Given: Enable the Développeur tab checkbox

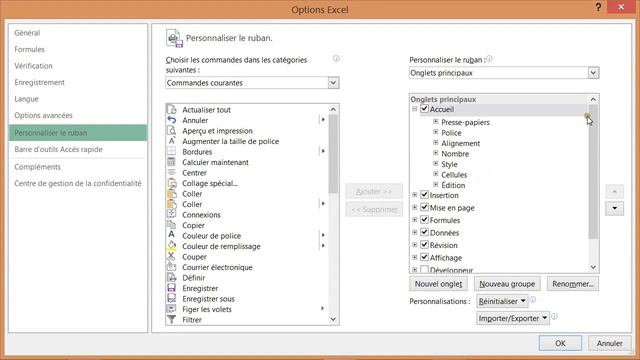Looking at the screenshot, I should 424,269.
